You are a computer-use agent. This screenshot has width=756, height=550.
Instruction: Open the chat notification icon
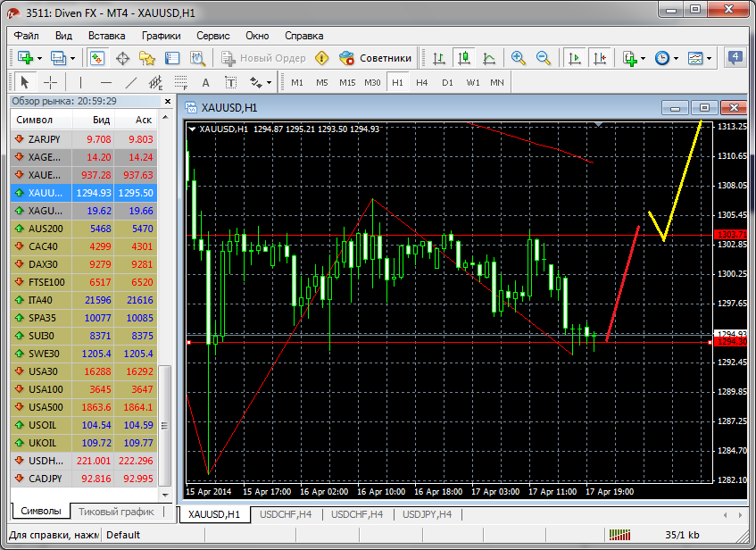735,58
